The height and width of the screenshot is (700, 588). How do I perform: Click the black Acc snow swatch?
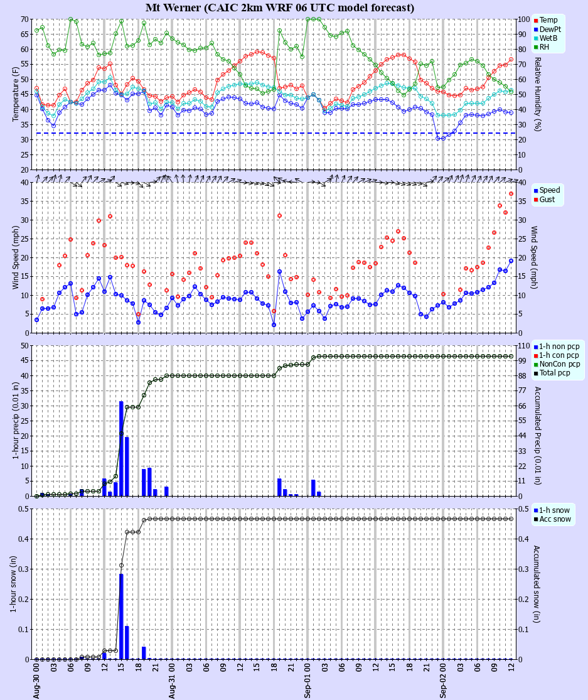[536, 520]
